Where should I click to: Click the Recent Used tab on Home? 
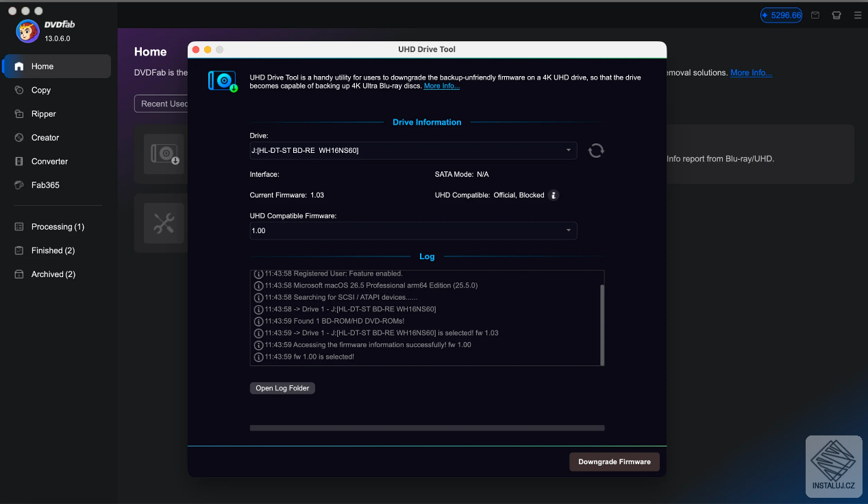tap(163, 104)
